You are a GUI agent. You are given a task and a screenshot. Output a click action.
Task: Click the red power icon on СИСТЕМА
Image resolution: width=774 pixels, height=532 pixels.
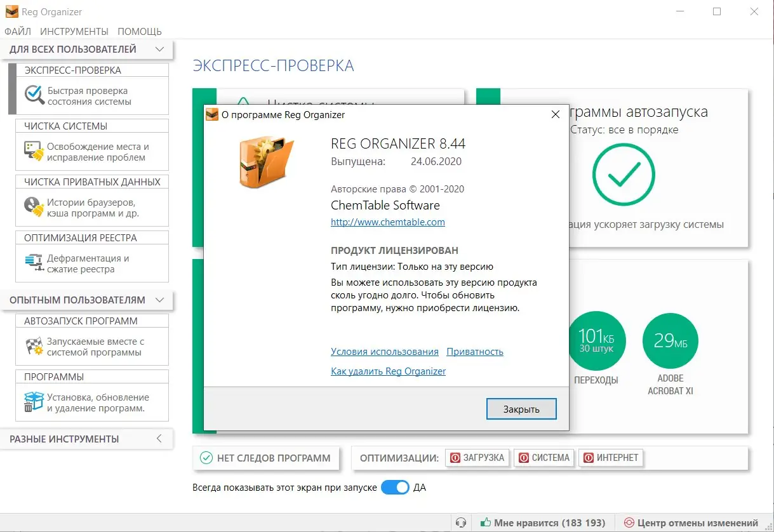click(x=524, y=458)
